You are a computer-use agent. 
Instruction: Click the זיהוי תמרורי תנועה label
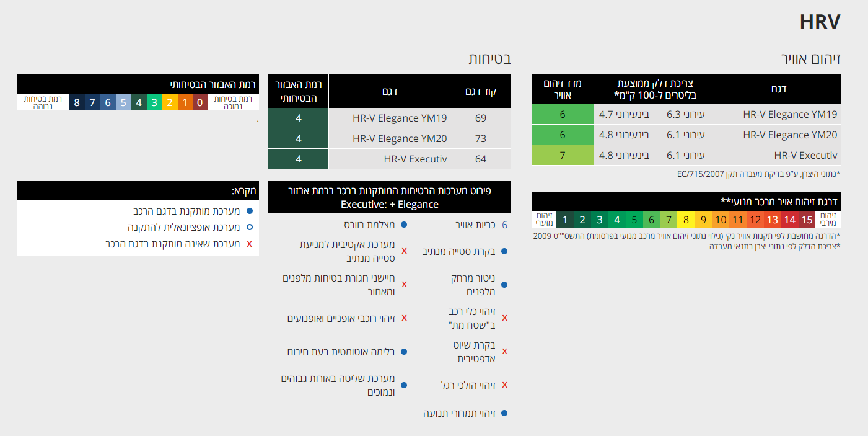tap(459, 413)
